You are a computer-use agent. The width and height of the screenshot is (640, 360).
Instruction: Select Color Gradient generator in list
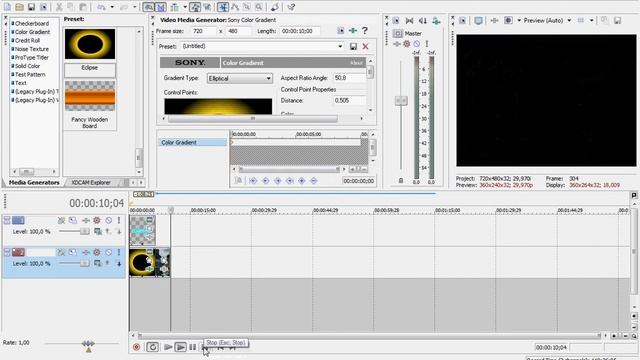(x=32, y=32)
